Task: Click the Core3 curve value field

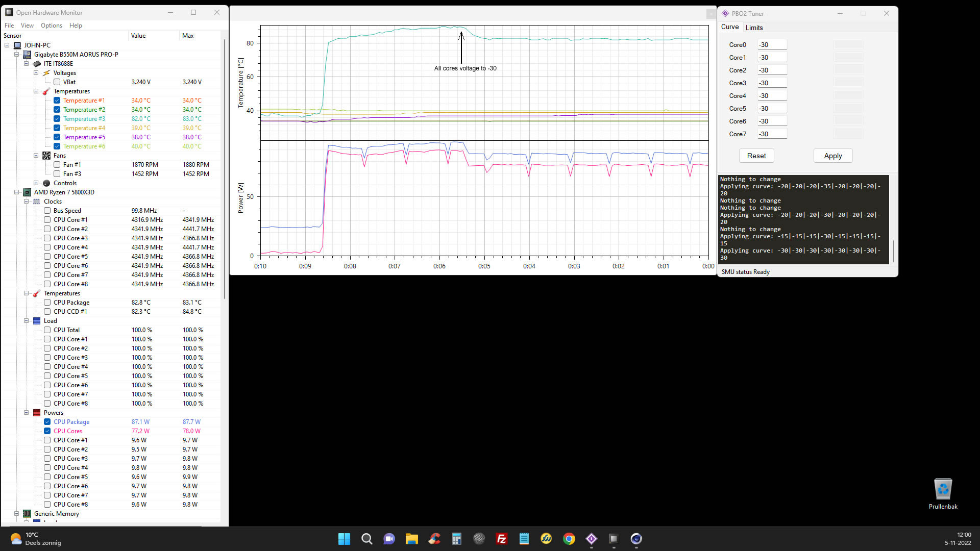Action: [x=771, y=83]
